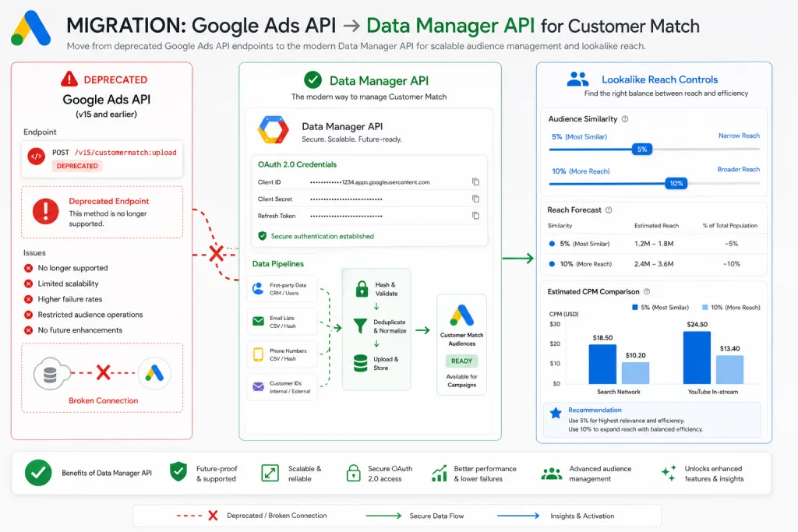Screen dimensions: 798x532
Task: Click the 5% (Most Similar) row in Reach Forecast
Action: tap(654, 244)
